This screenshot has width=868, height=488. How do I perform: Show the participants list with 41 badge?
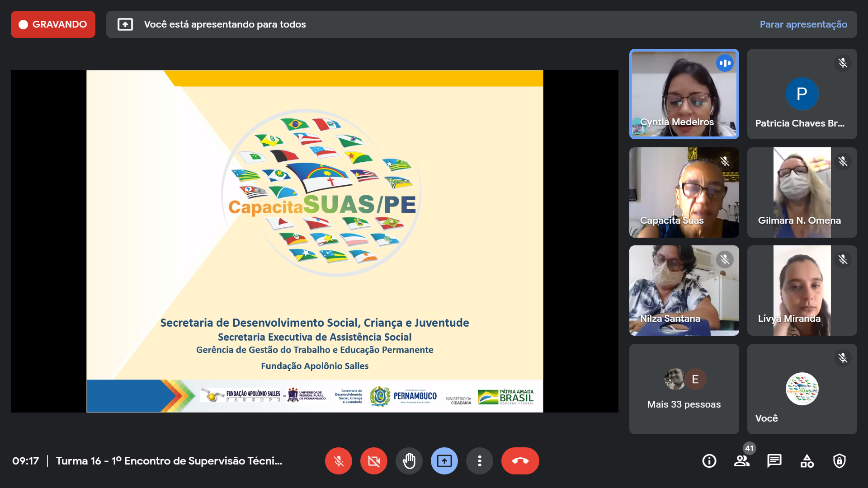[741, 461]
